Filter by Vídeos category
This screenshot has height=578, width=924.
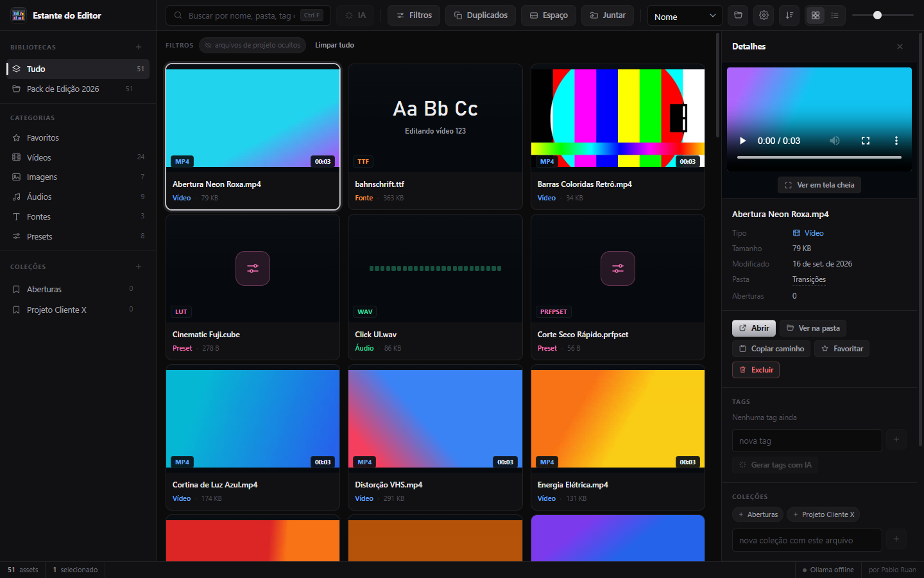coord(78,157)
